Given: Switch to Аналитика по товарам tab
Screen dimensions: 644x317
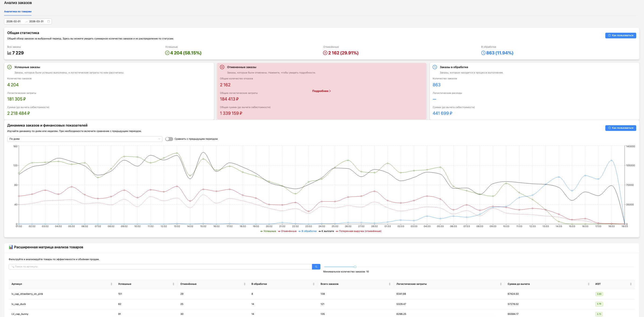Looking at the screenshot, I should [18, 12].
